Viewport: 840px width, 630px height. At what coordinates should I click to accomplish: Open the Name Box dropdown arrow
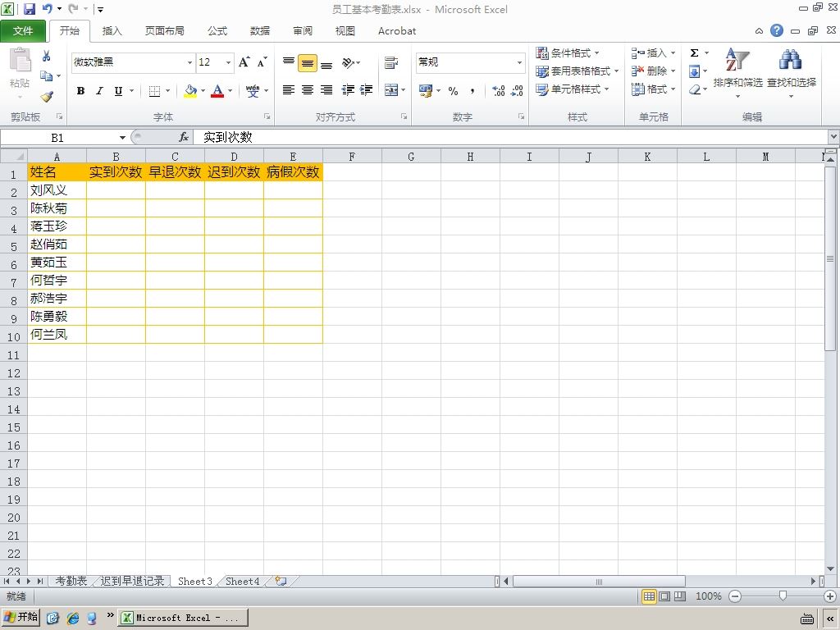tap(122, 138)
